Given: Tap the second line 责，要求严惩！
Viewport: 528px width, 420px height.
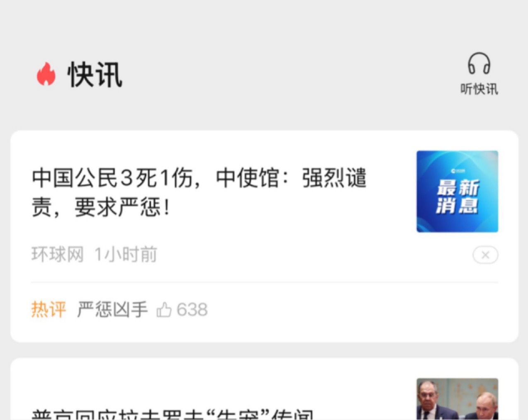Looking at the screenshot, I should [x=101, y=206].
